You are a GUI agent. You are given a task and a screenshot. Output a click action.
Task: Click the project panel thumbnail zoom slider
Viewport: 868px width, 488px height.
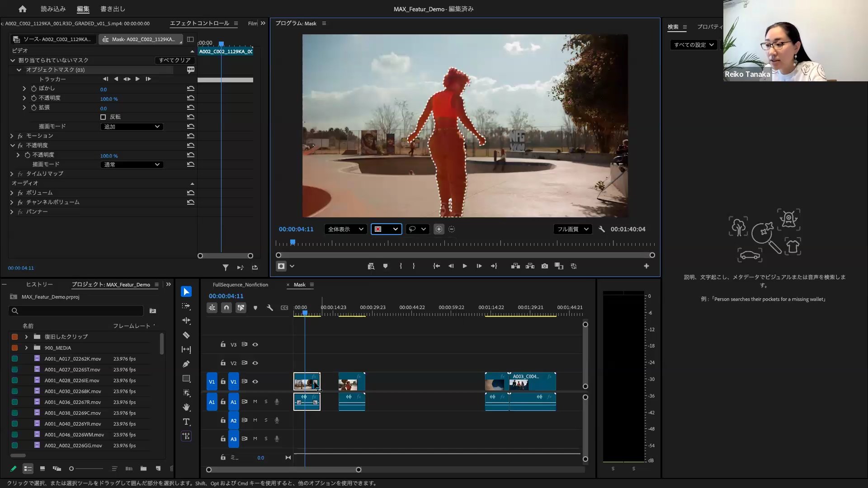[71, 469]
